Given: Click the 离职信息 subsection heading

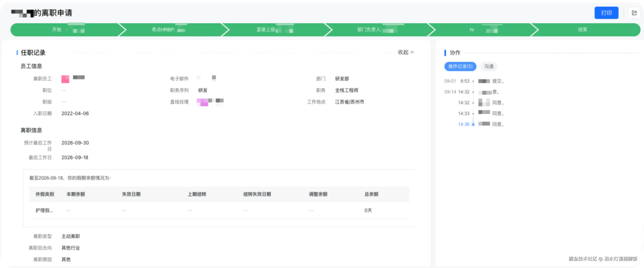Looking at the screenshot, I should (x=31, y=131).
